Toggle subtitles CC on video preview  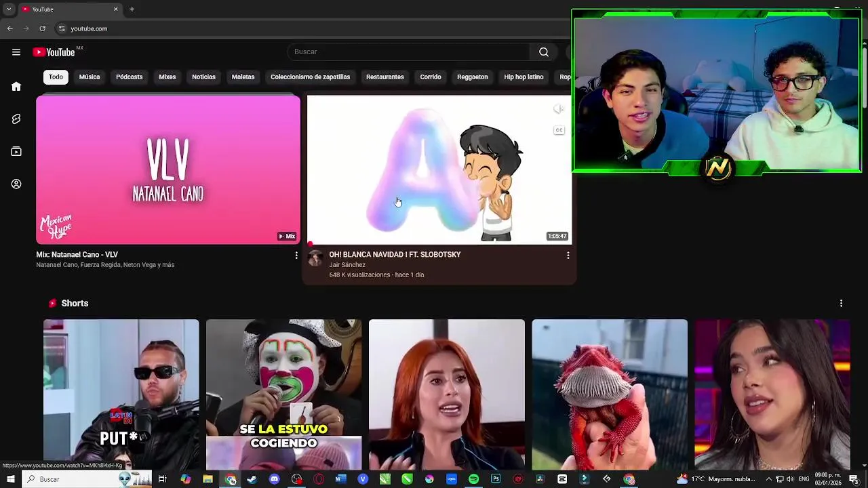click(559, 130)
